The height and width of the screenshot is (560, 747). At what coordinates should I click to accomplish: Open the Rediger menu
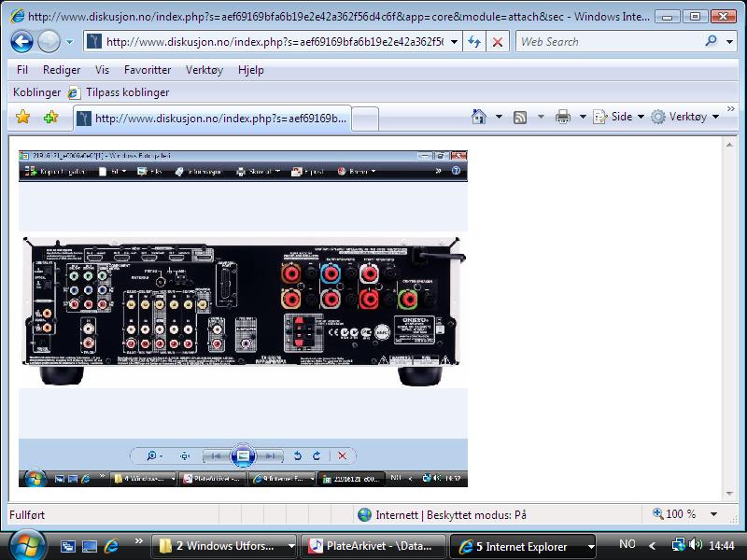tap(62, 70)
